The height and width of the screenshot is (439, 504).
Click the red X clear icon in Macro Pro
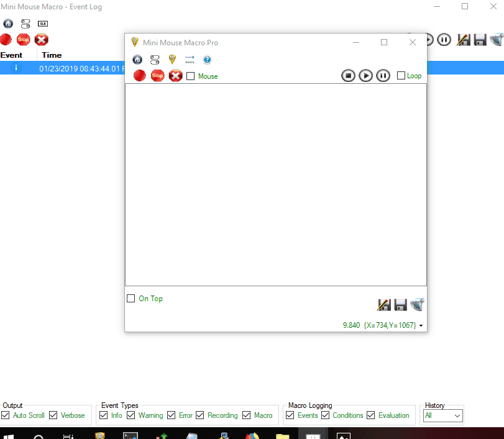coord(176,76)
